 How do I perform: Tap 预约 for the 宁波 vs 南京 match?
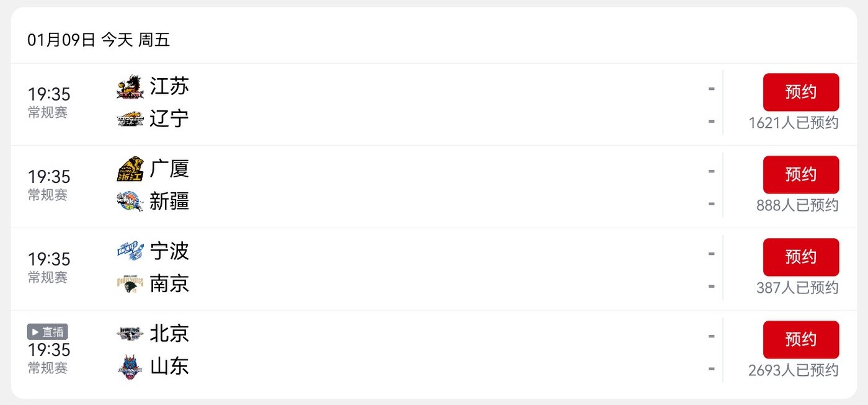[x=800, y=257]
